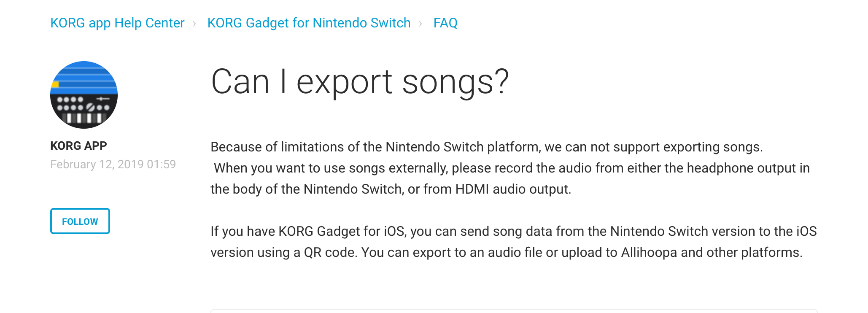Click the blue striped top of the avatar

click(x=84, y=77)
